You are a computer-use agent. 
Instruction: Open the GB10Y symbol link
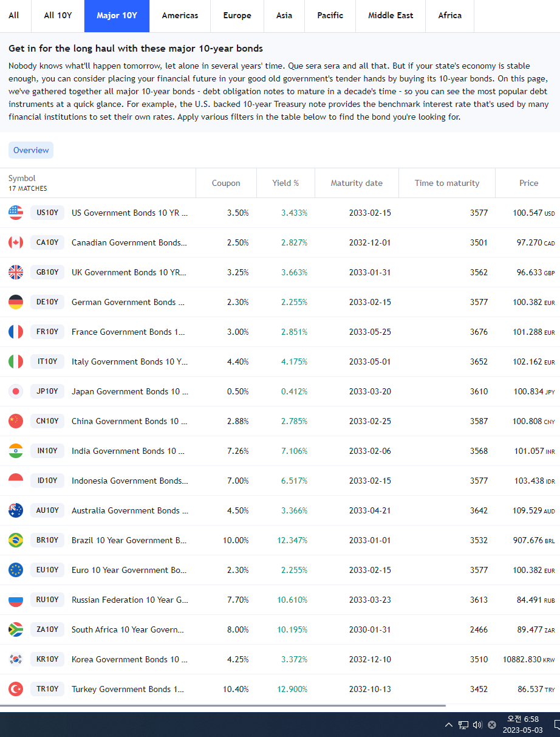pyautogui.click(x=47, y=272)
